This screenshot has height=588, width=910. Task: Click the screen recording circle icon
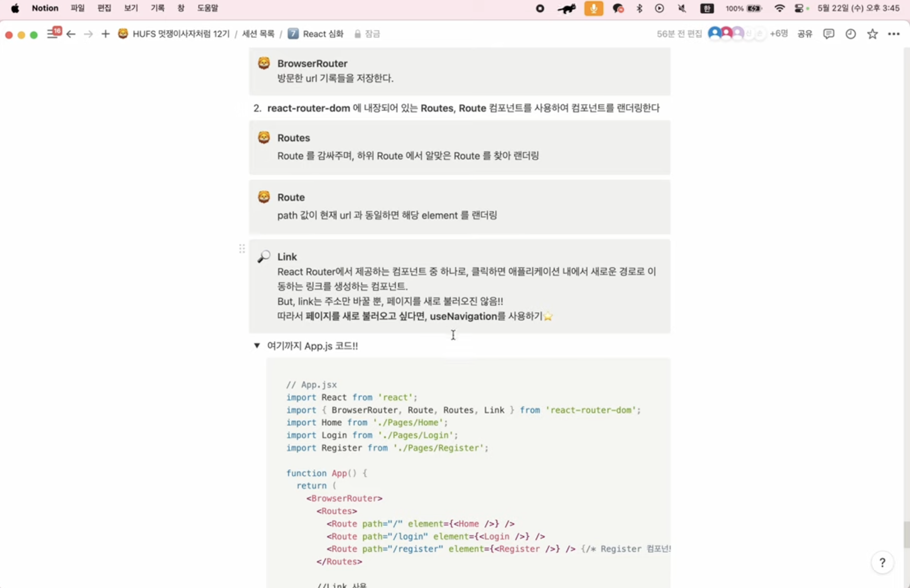[540, 8]
